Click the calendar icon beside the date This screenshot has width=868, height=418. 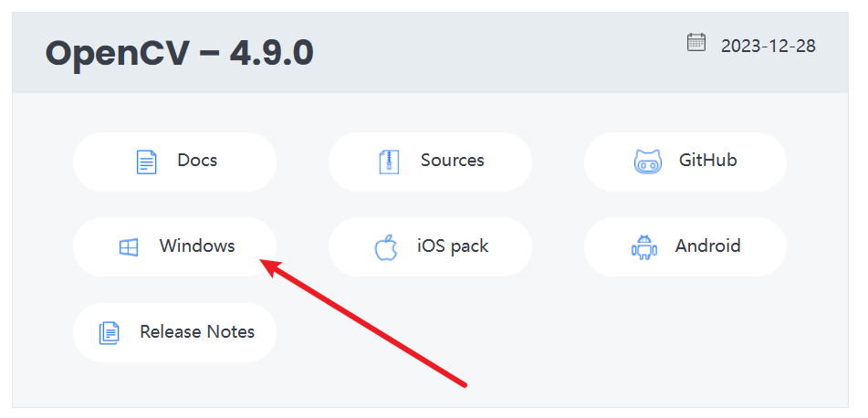point(696,42)
